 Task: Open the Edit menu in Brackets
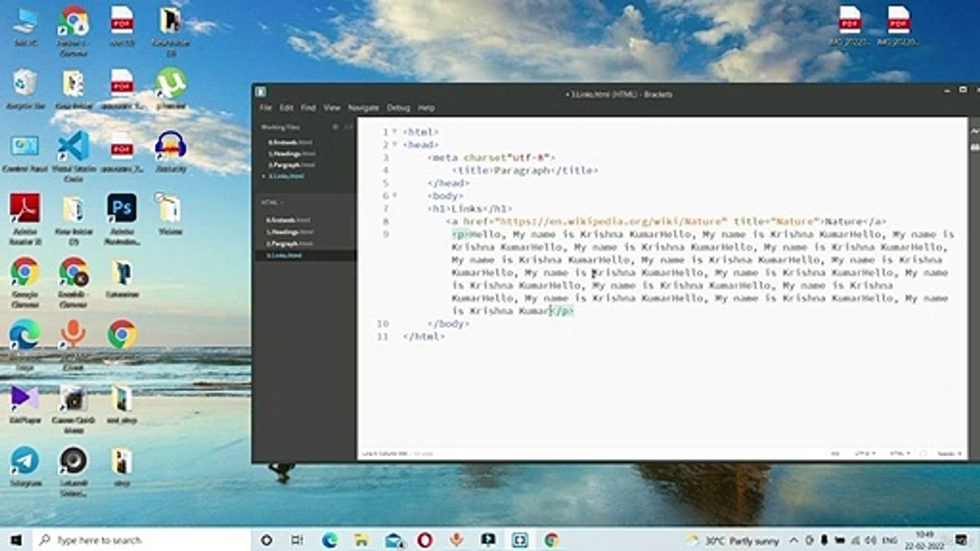286,108
